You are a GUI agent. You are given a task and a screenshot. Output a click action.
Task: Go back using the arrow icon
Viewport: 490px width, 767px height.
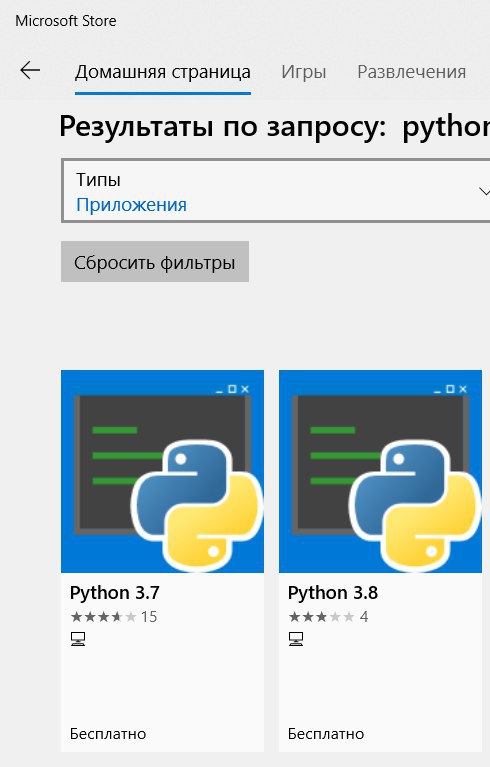click(30, 71)
